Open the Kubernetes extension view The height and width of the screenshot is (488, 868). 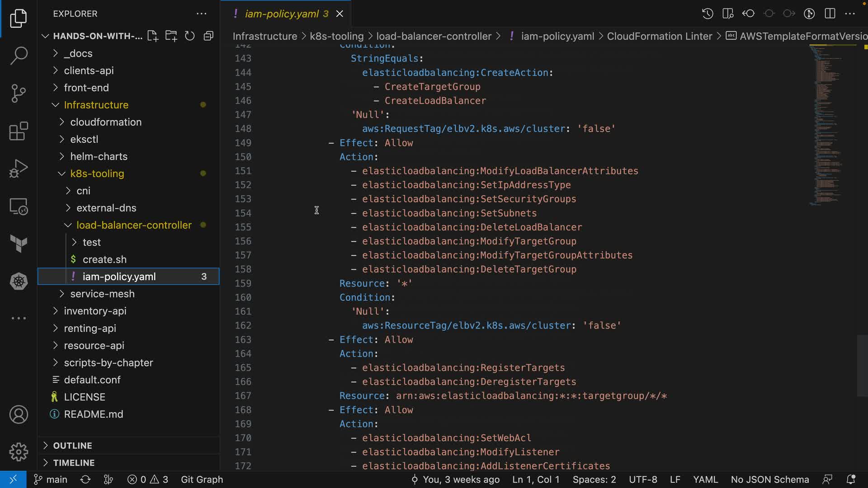point(19,282)
